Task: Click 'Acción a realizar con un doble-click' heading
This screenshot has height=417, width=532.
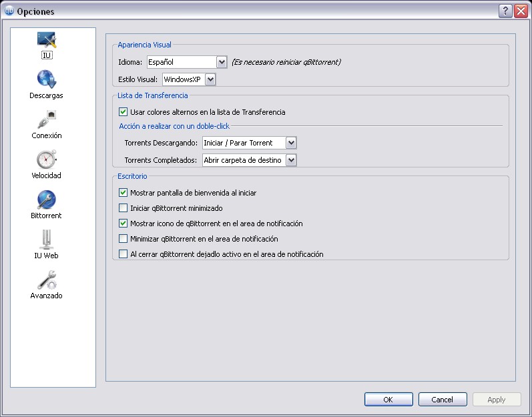Action: tap(174, 126)
